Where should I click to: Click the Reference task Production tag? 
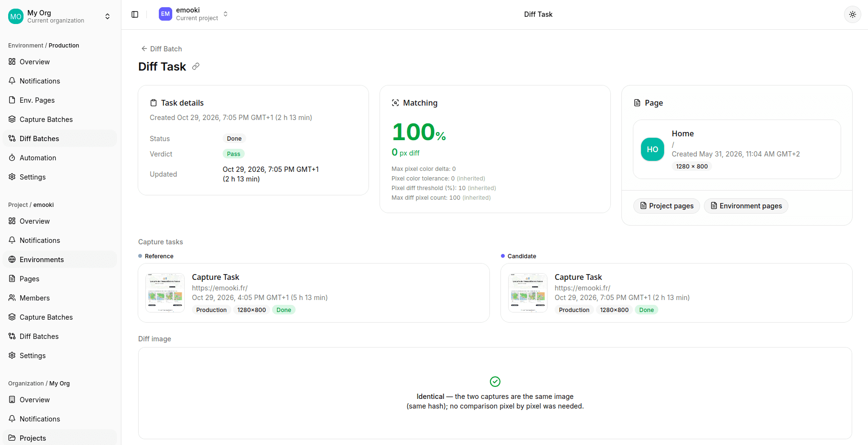tap(212, 310)
